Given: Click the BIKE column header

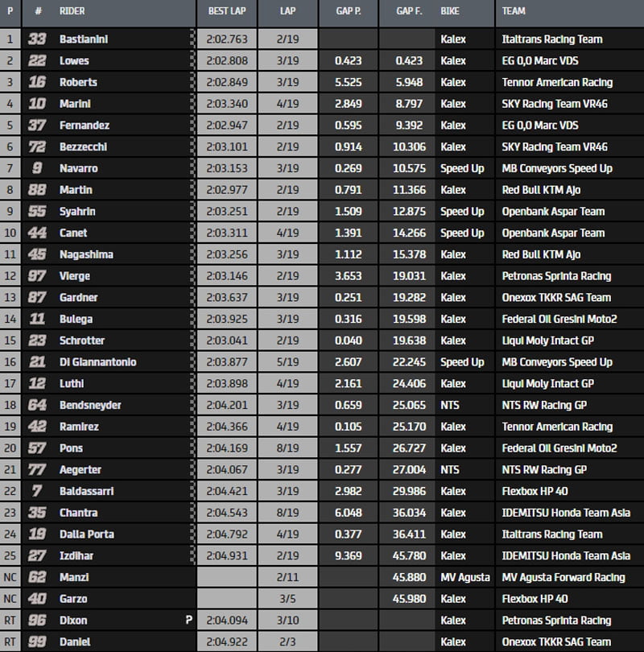Looking at the screenshot, I should tap(452, 12).
